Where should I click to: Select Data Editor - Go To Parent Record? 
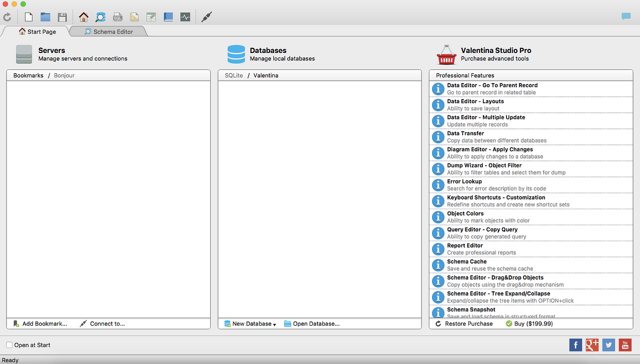(531, 89)
